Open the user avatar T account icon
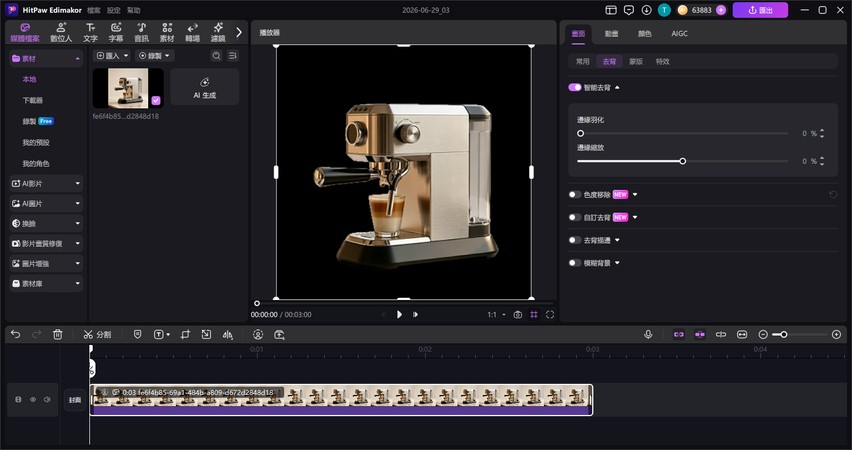852x450 pixels. [x=664, y=10]
